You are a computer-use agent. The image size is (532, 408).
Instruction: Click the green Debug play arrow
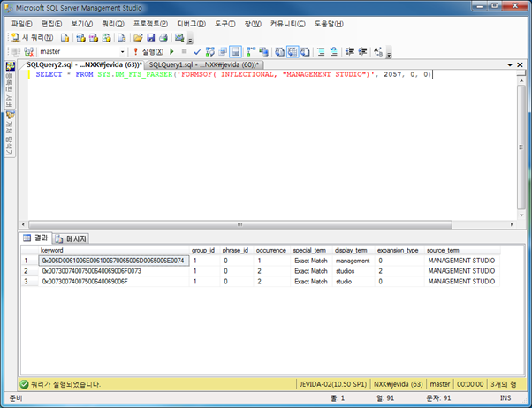point(171,51)
